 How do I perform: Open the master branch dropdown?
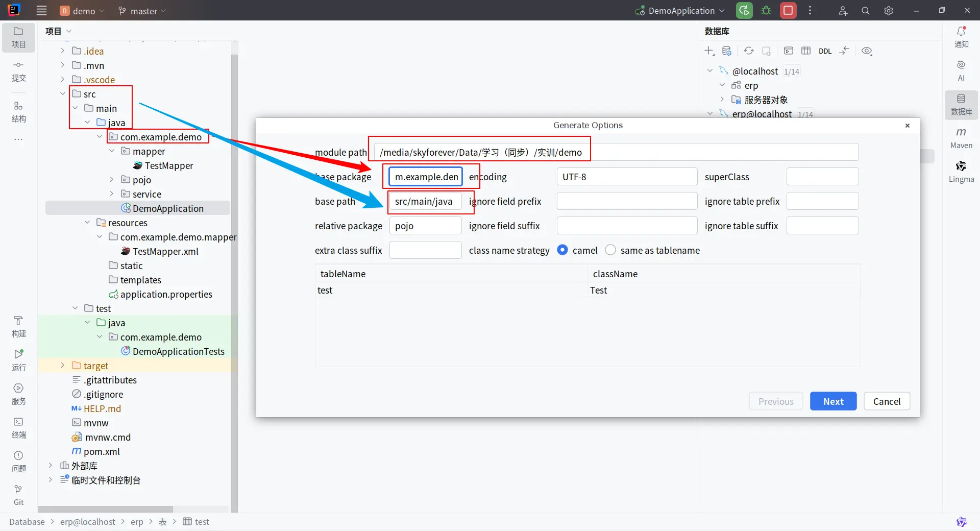[142, 11]
